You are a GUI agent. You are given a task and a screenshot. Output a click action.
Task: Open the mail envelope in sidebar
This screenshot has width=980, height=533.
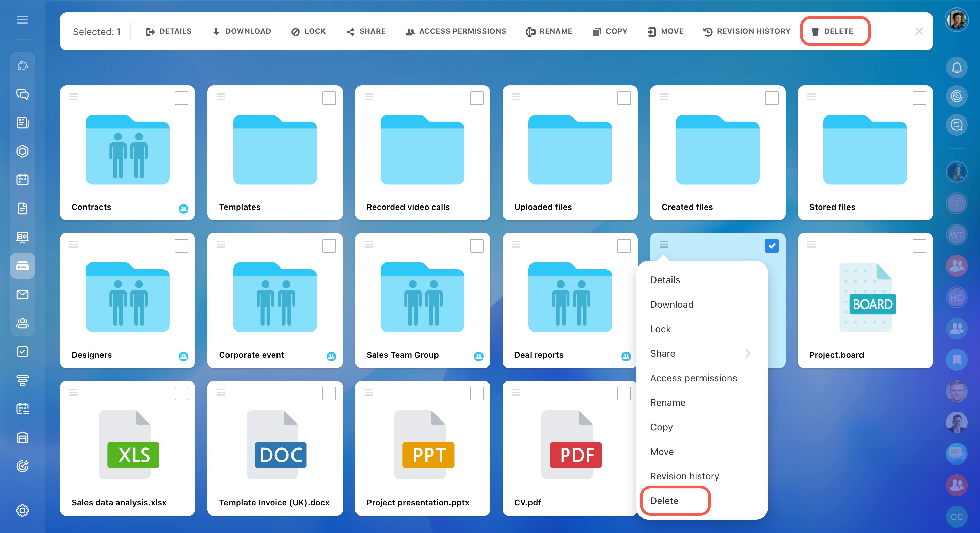click(22, 294)
